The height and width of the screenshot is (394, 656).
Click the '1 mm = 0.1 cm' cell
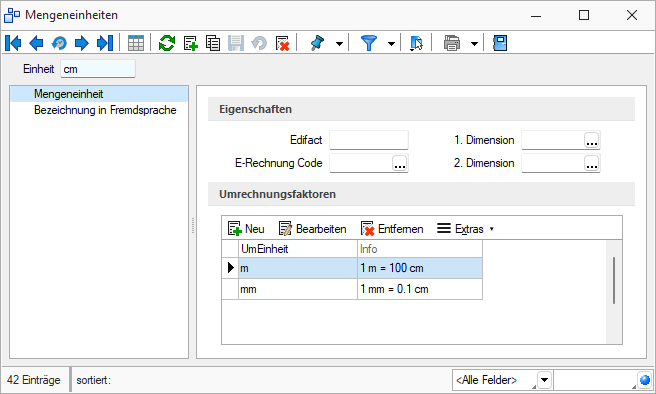pyautogui.click(x=420, y=289)
